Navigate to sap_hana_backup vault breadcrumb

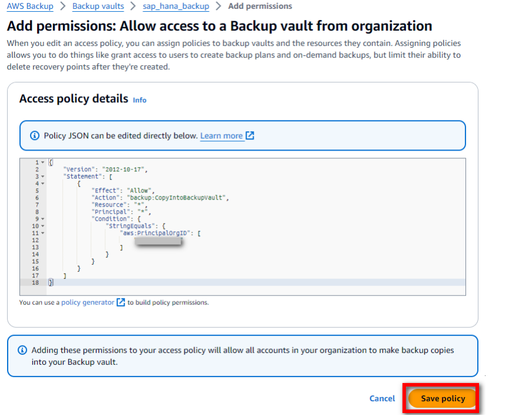coord(176,6)
